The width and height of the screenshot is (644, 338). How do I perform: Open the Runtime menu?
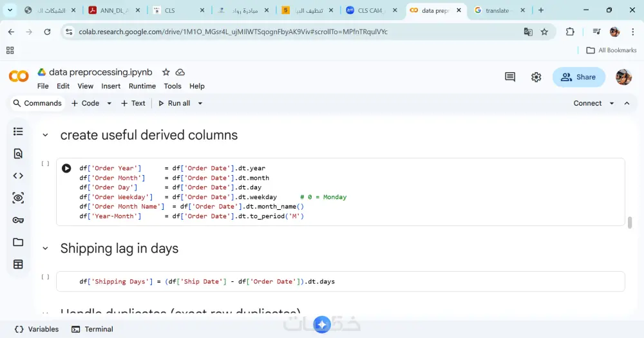142,86
